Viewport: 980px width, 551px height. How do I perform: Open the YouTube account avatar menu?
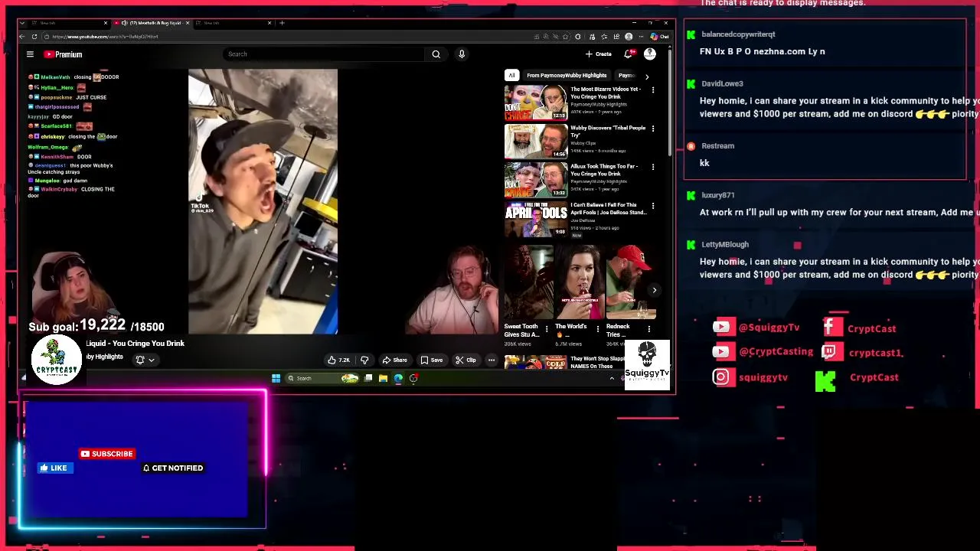[x=649, y=54]
